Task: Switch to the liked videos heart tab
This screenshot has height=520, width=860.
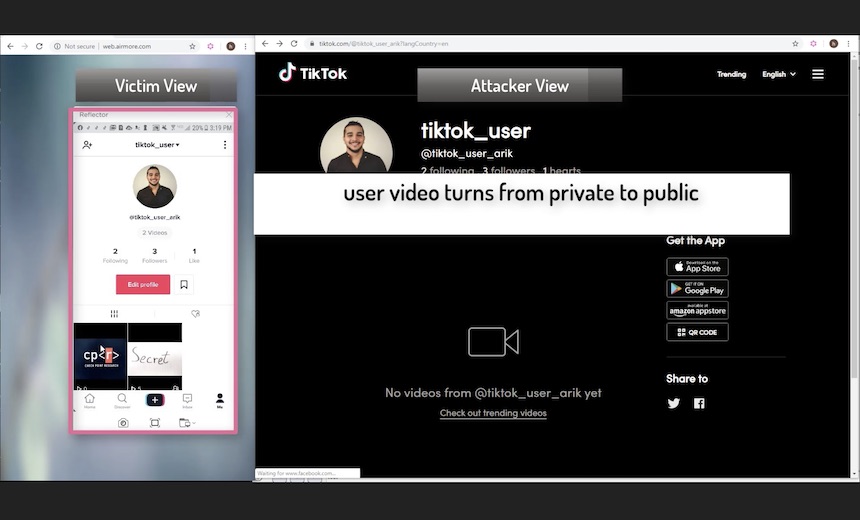Action: point(195,314)
